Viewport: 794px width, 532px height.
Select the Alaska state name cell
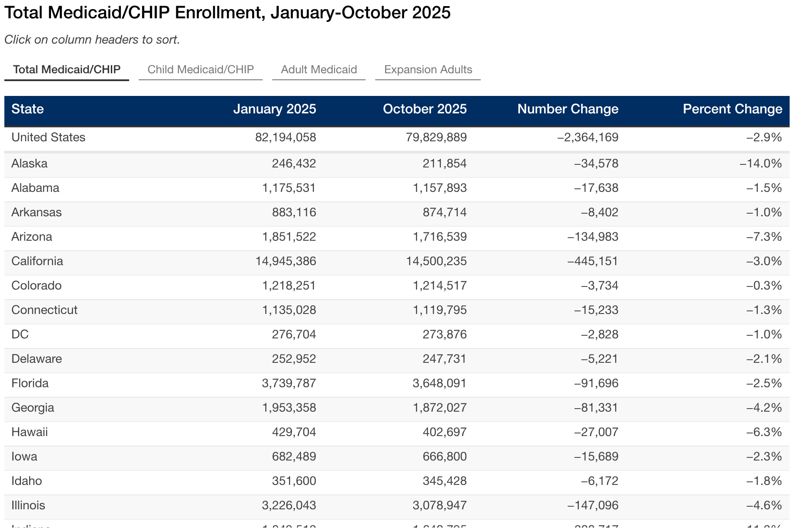[30, 164]
